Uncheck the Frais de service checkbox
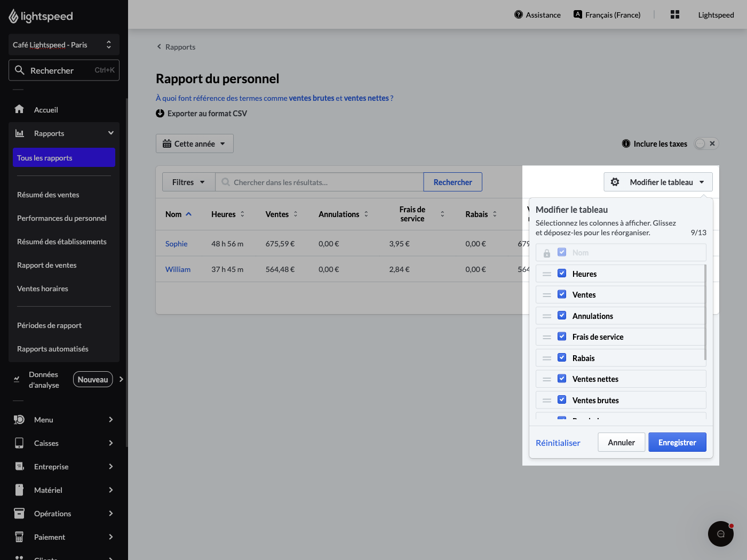The height and width of the screenshot is (560, 747). (562, 337)
